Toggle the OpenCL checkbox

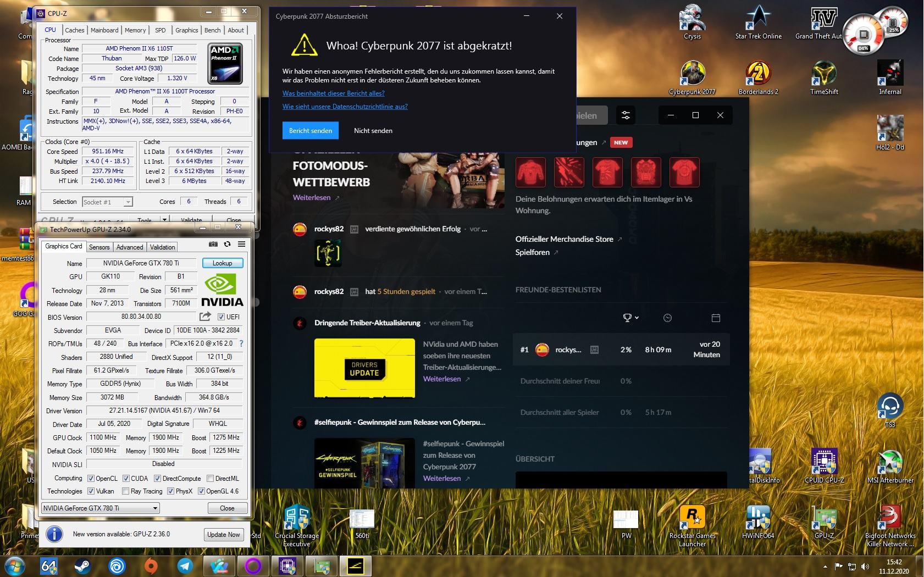[91, 479]
